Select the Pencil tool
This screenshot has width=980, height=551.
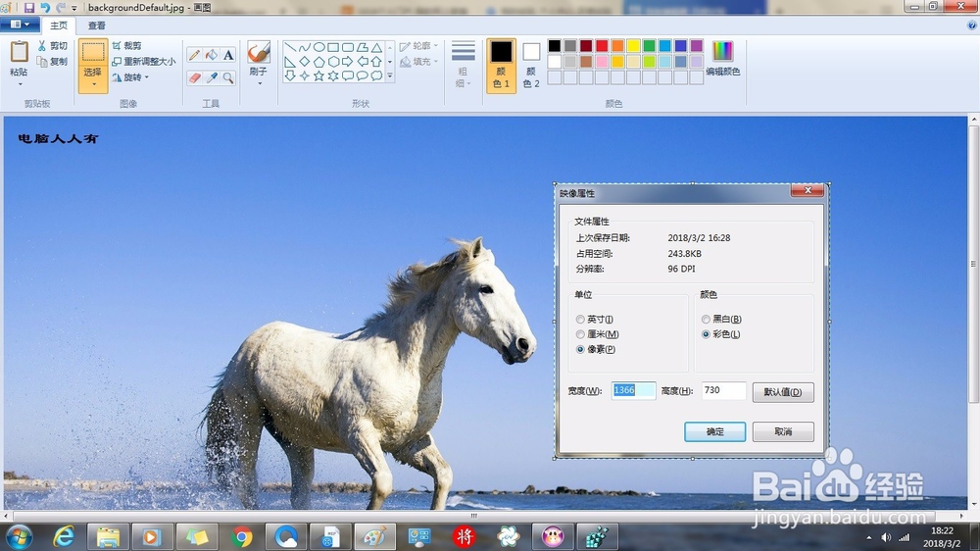tap(194, 55)
